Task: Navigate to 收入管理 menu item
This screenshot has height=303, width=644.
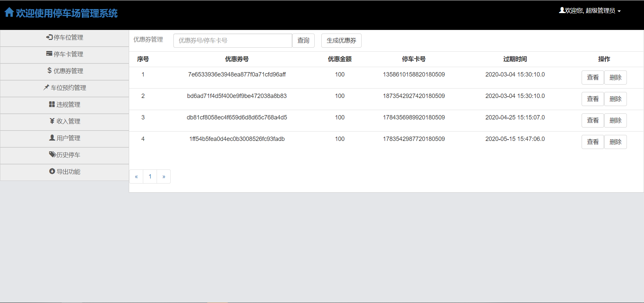Action: click(x=65, y=122)
